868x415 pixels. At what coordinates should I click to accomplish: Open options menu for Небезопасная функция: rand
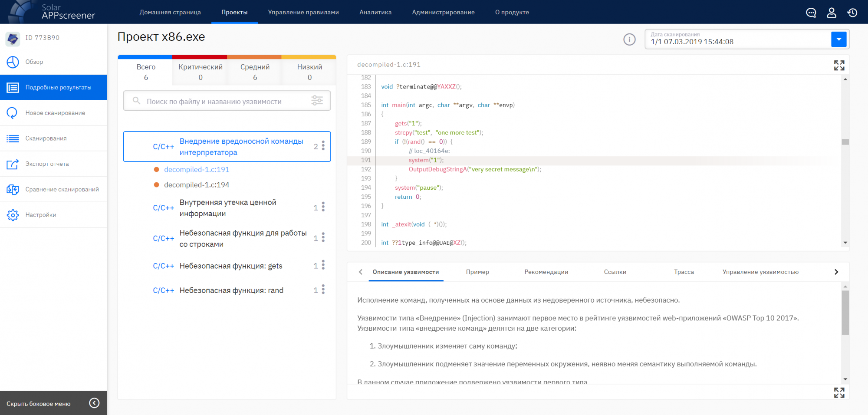[x=323, y=290]
